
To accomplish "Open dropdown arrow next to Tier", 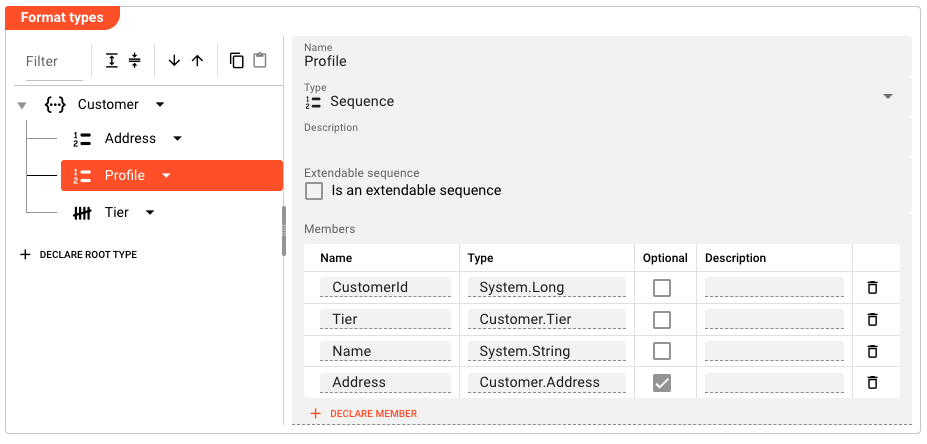I will click(150, 213).
